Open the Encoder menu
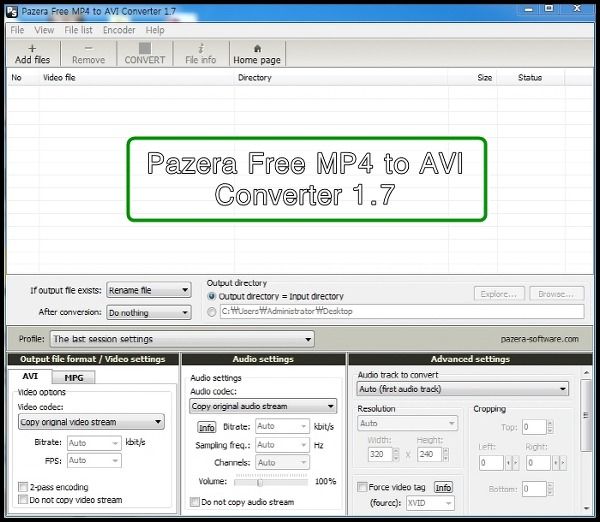600x522 pixels. [x=119, y=30]
